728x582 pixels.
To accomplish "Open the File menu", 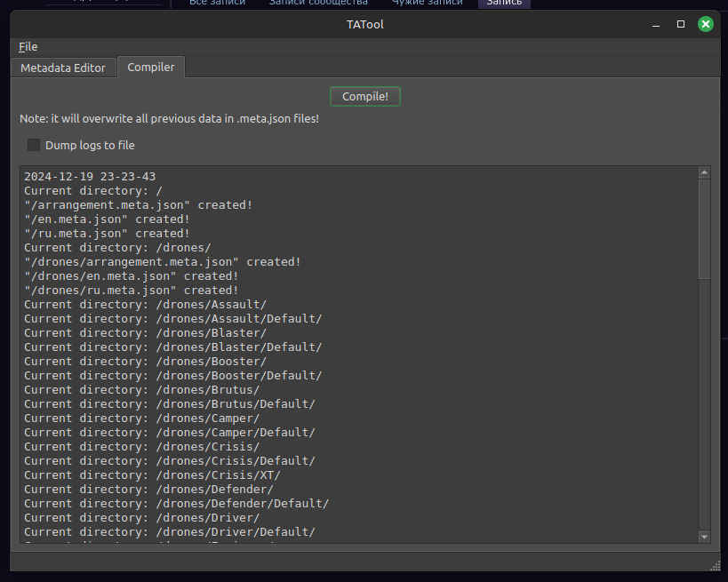I will (x=28, y=46).
